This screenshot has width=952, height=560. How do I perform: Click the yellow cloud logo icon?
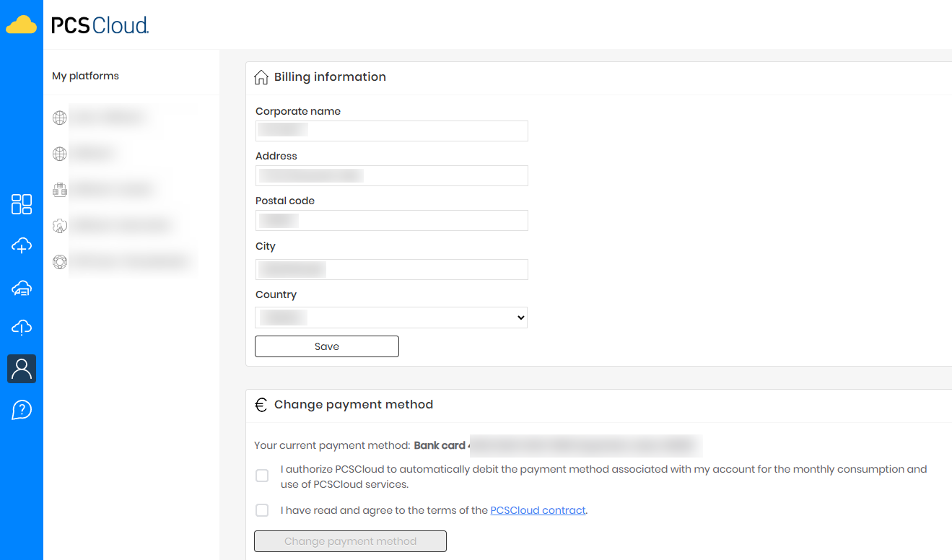[21, 25]
